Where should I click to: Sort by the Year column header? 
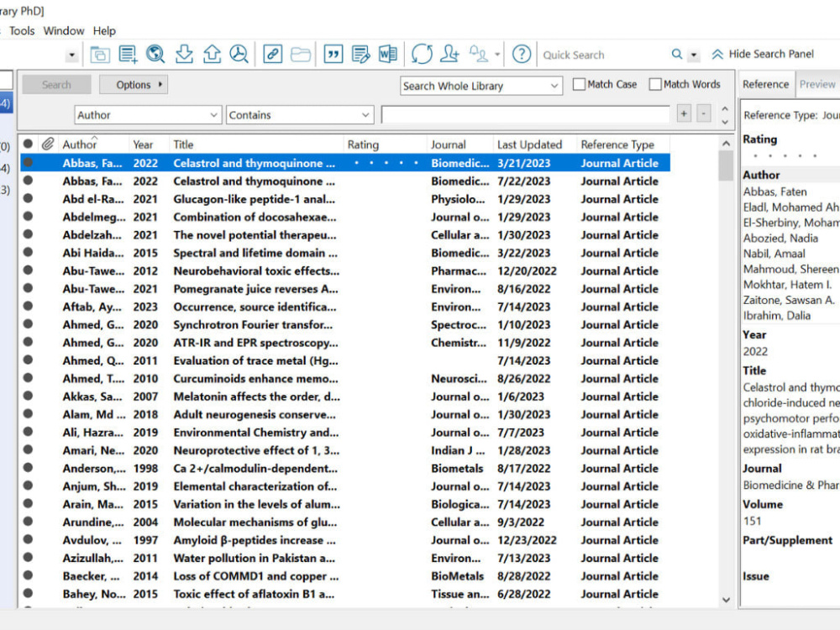pyautogui.click(x=143, y=144)
